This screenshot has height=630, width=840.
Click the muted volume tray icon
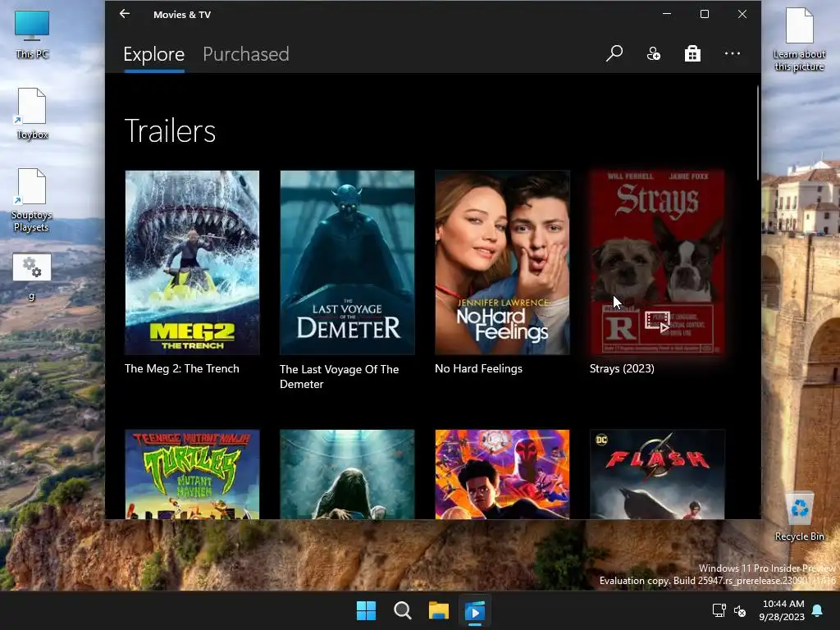tap(740, 610)
